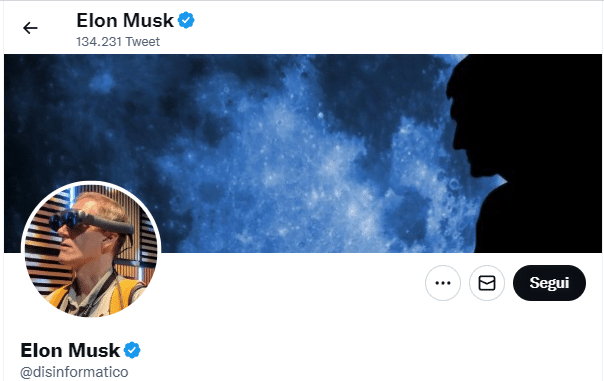Click the 134.231 Tweet count
Image resolution: width=604 pixels, height=381 pixels.
pyautogui.click(x=118, y=42)
